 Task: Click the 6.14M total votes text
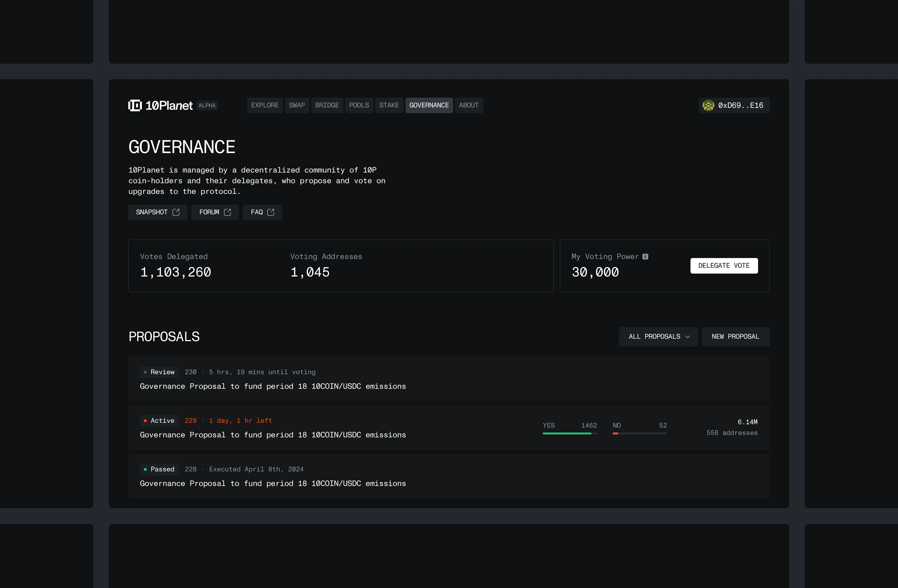point(747,422)
